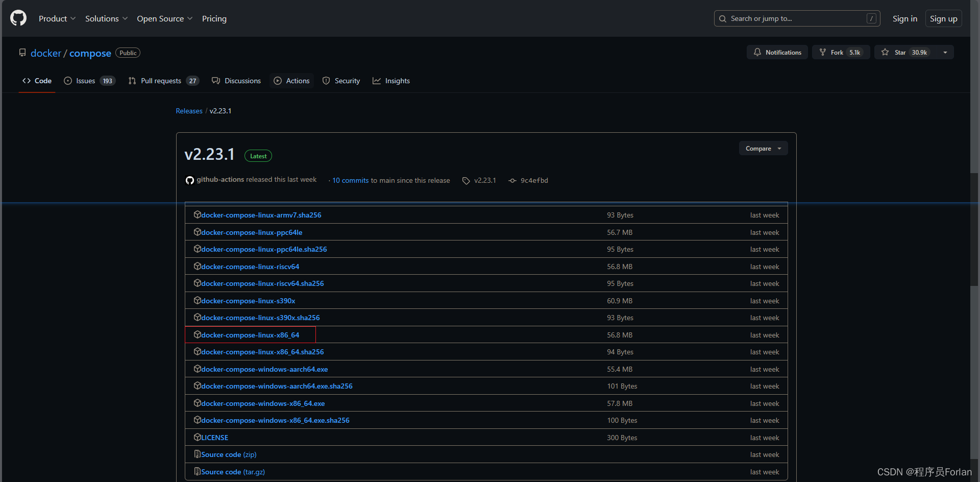This screenshot has width=980, height=482.
Task: Switch to the Issues tab
Action: pyautogui.click(x=90, y=81)
